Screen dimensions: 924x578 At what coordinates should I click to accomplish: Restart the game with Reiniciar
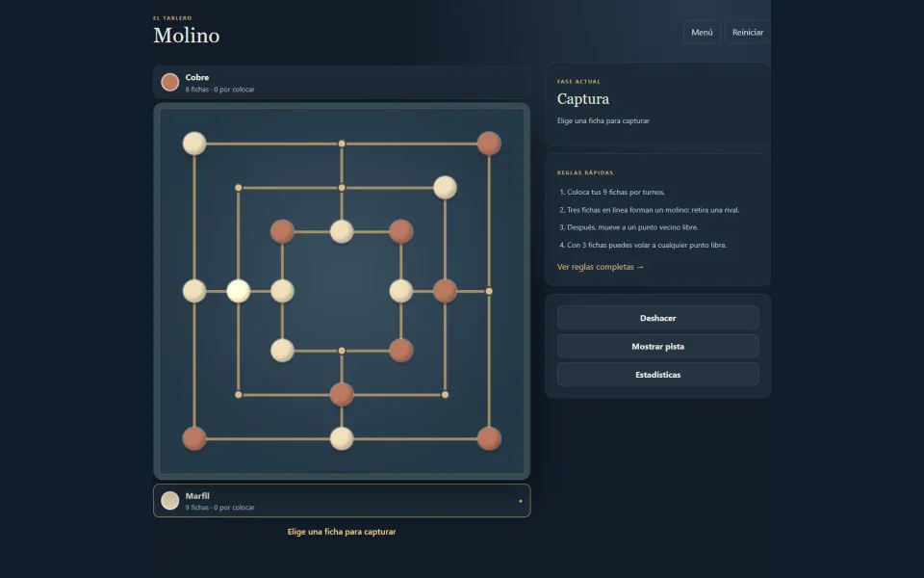[748, 33]
